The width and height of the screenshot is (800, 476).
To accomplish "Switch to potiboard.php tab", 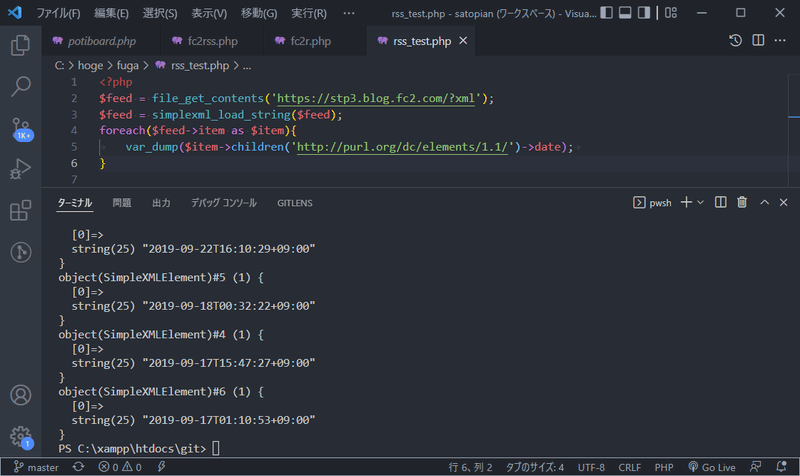I will [101, 41].
